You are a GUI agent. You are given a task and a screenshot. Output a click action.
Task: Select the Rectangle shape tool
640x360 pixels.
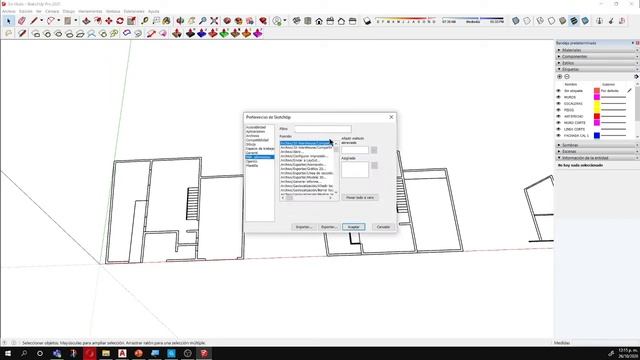pos(68,21)
